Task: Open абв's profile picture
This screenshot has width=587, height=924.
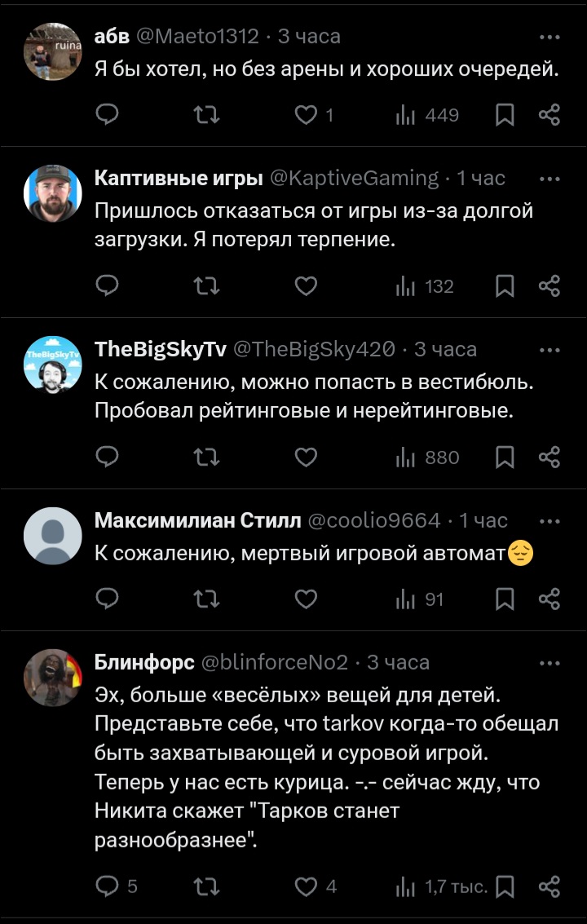Action: coord(53,51)
